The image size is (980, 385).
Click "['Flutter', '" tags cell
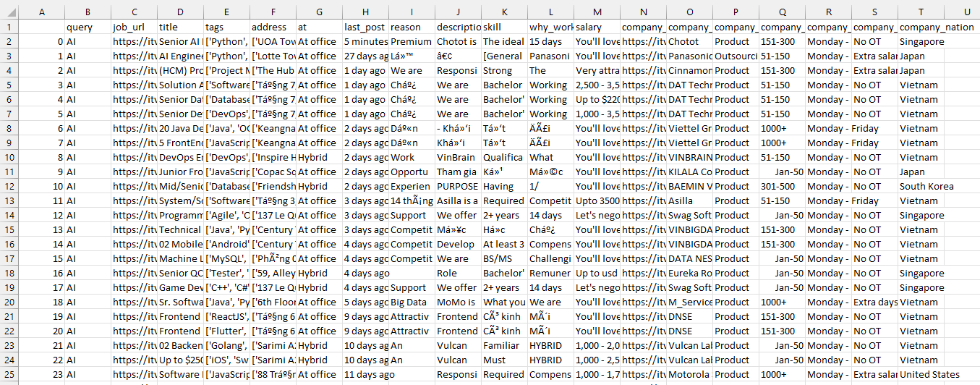coord(226,331)
